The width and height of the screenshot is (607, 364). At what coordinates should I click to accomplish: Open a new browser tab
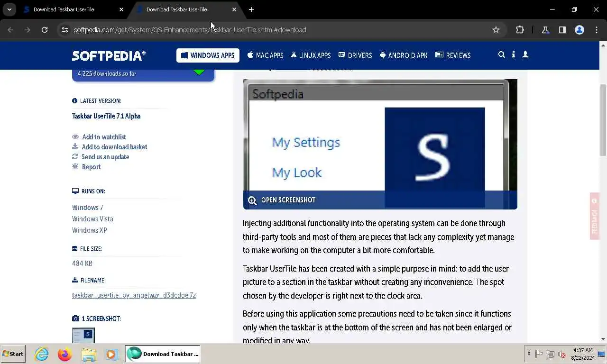click(251, 9)
